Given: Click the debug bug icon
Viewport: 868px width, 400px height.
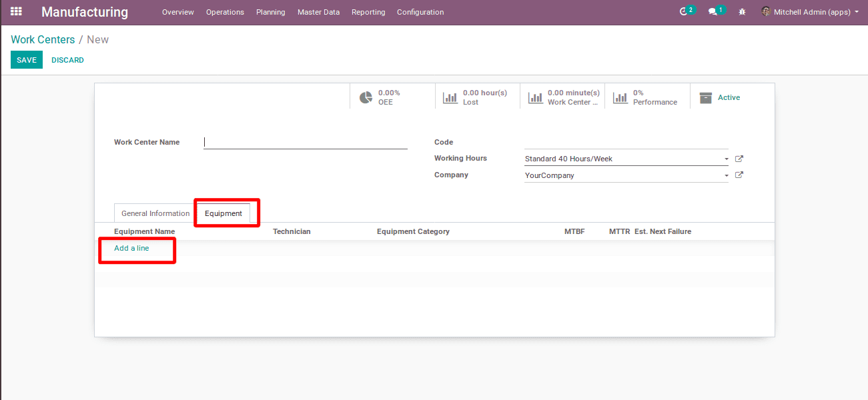Looking at the screenshot, I should tap(742, 12).
